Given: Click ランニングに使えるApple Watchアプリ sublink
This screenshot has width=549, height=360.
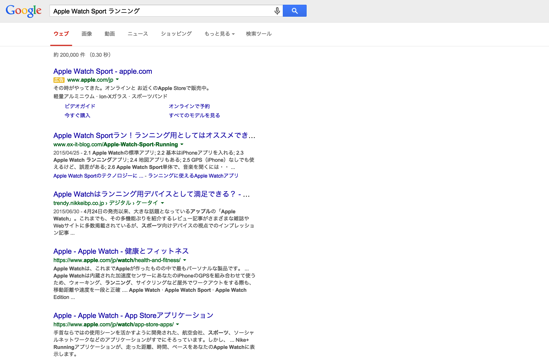Looking at the screenshot, I should coord(193,176).
